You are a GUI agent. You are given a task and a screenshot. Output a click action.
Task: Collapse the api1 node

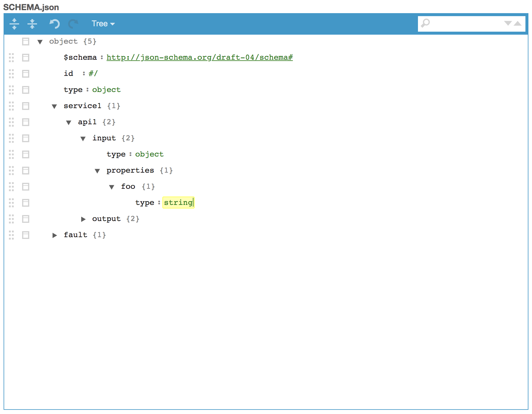click(69, 122)
